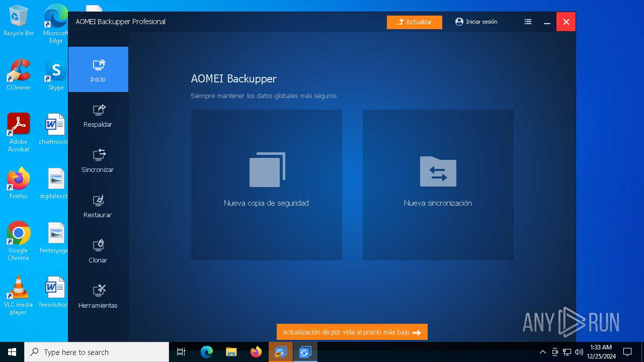
Task: Click Iniciar sesión to sign in
Action: click(x=476, y=22)
